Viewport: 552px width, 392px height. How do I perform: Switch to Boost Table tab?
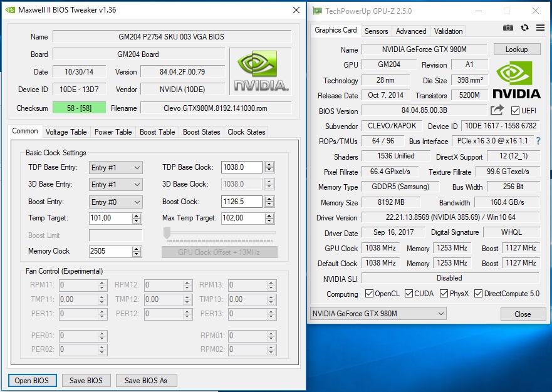coord(157,132)
